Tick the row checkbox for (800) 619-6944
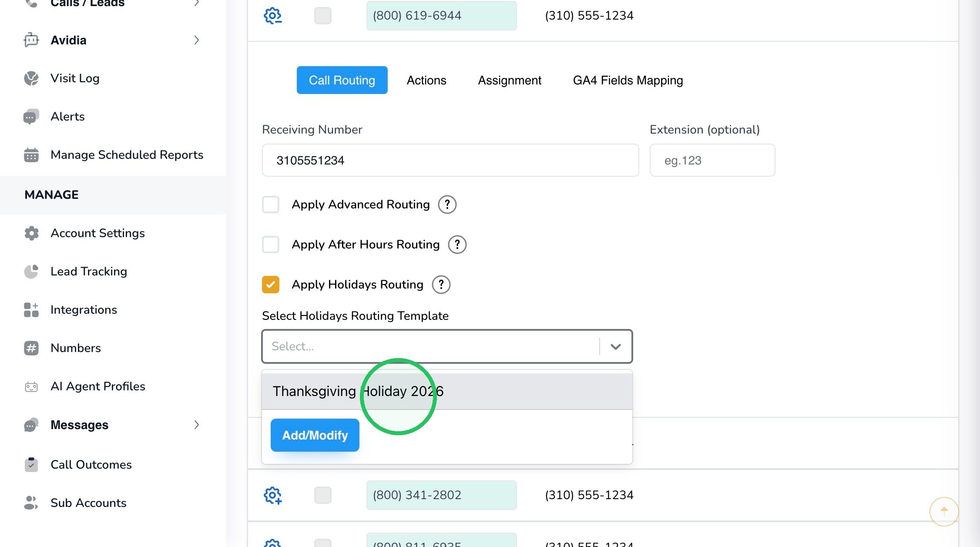 (x=323, y=16)
